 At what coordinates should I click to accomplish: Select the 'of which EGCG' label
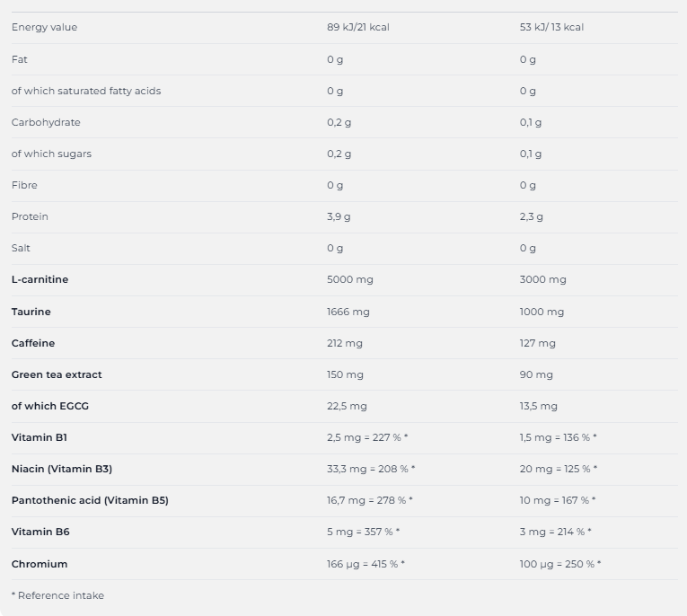pos(50,406)
